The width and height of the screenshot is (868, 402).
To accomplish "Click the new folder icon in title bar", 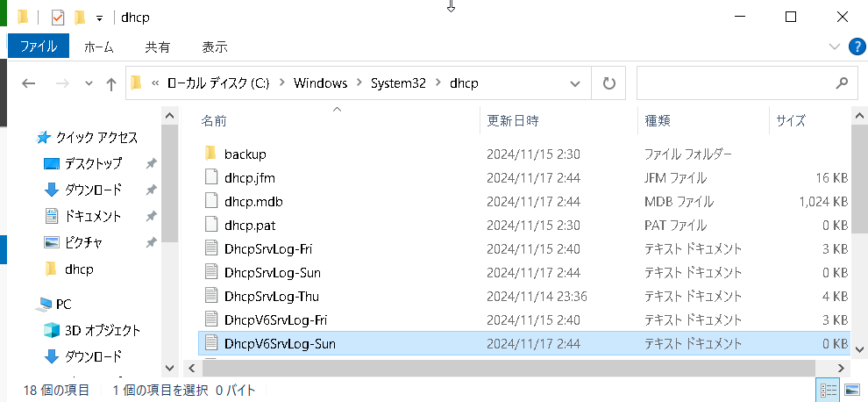I will click(x=80, y=17).
